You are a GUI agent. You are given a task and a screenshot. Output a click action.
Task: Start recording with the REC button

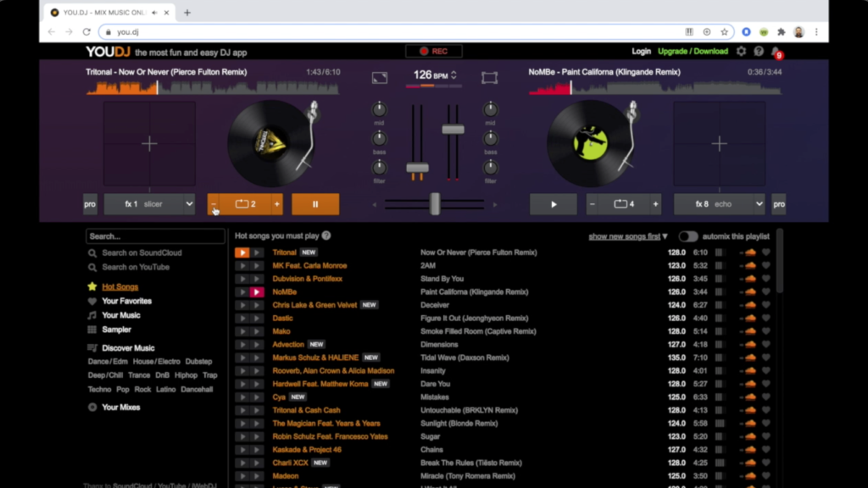click(434, 52)
